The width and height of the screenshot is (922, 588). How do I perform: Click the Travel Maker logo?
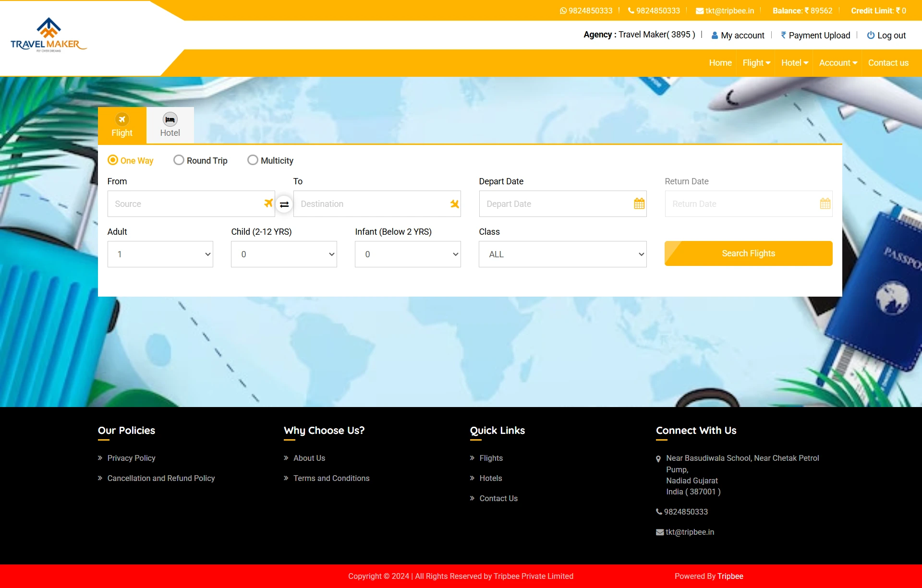tap(49, 35)
